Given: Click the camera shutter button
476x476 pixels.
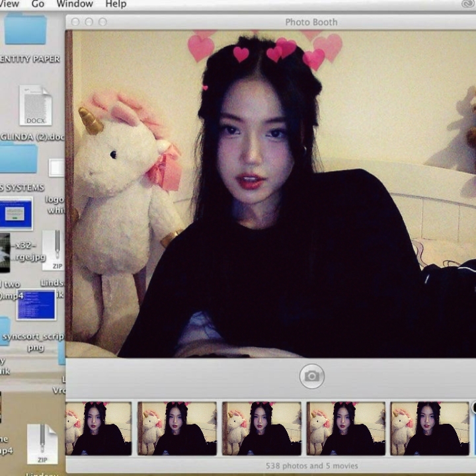Looking at the screenshot, I should pyautogui.click(x=312, y=376).
